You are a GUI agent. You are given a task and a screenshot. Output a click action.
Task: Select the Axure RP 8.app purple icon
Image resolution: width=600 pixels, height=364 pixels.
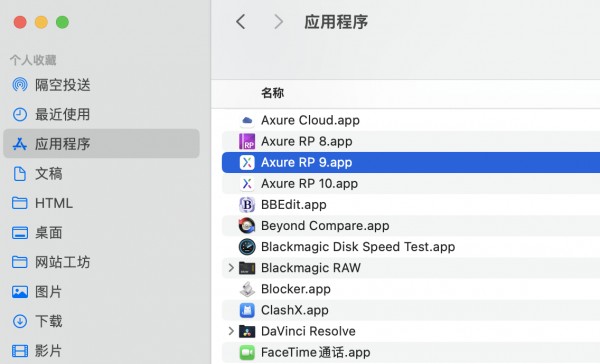click(247, 141)
